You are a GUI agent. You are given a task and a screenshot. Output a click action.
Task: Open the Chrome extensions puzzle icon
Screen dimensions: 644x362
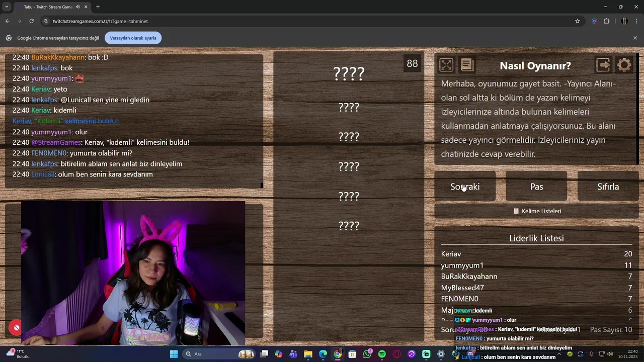606,21
